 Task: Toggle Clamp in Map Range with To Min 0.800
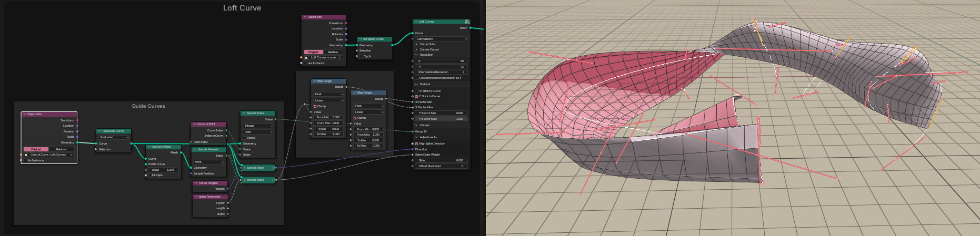point(315,106)
